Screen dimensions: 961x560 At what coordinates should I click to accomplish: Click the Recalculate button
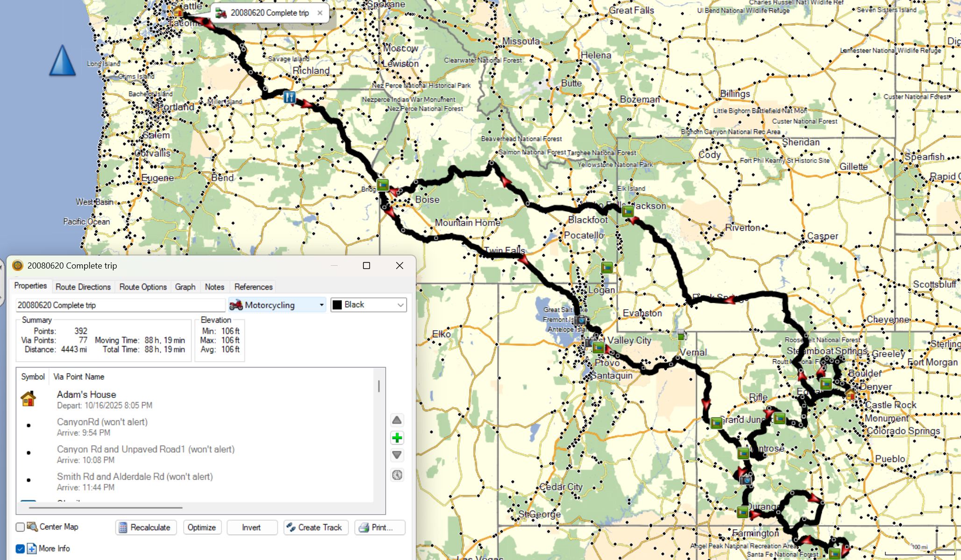point(145,527)
